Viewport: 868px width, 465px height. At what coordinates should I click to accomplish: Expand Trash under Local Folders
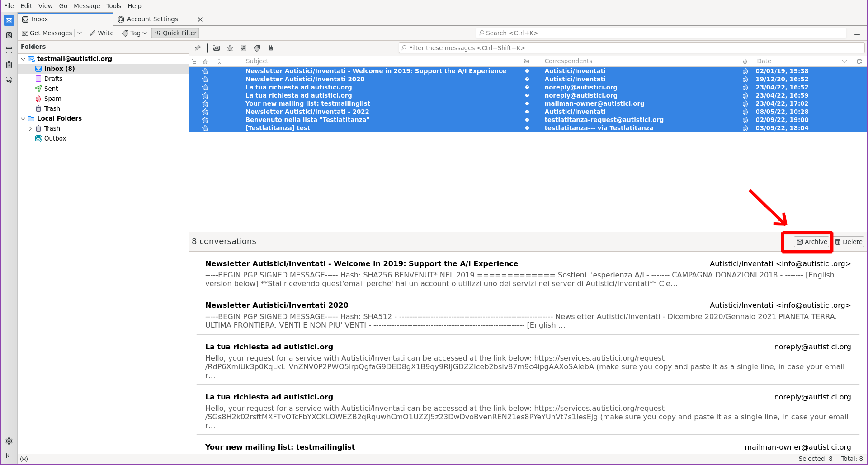click(30, 128)
